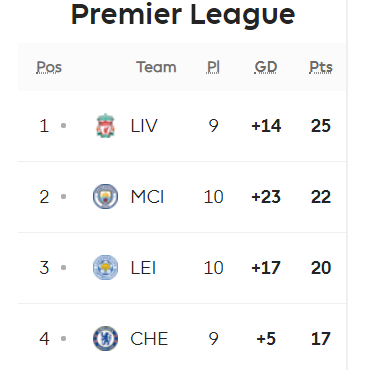Click the Pts column header
The image size is (379, 370).
(321, 67)
